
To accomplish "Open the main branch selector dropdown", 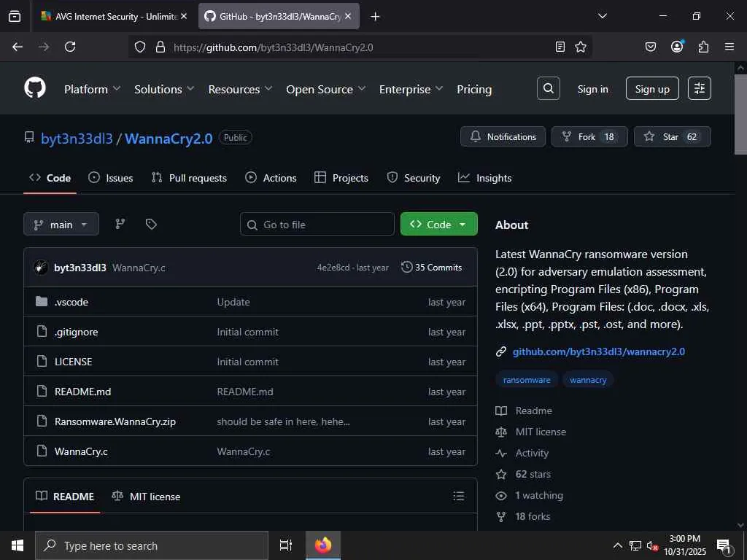I will coord(61,224).
